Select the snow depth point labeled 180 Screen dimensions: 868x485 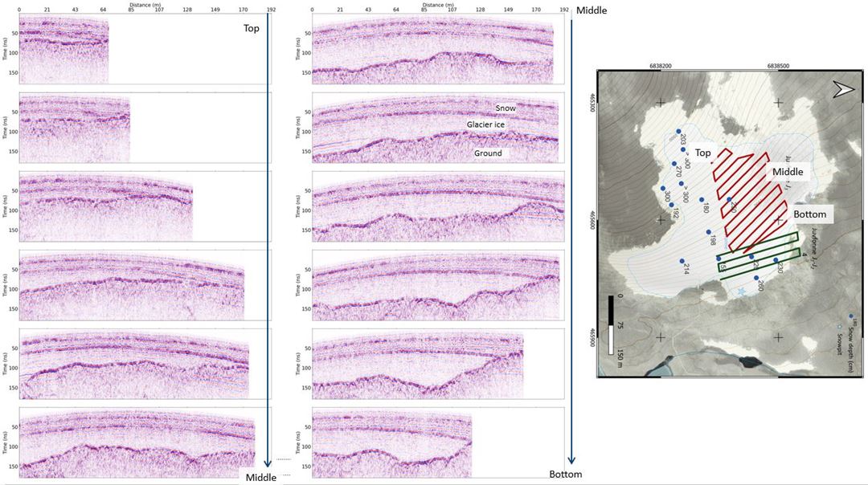click(701, 200)
